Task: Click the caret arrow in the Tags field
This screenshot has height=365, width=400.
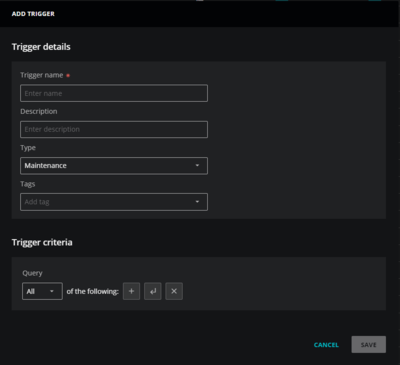Action: (x=197, y=202)
